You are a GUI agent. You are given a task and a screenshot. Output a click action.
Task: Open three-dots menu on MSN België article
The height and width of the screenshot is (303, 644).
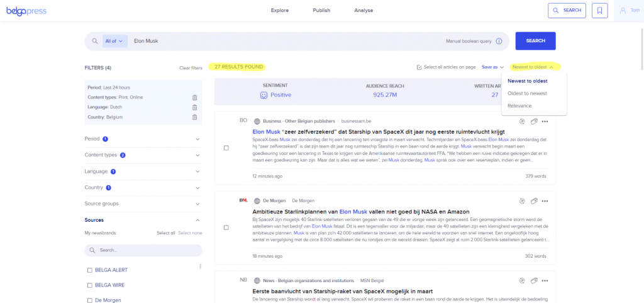coord(545,281)
